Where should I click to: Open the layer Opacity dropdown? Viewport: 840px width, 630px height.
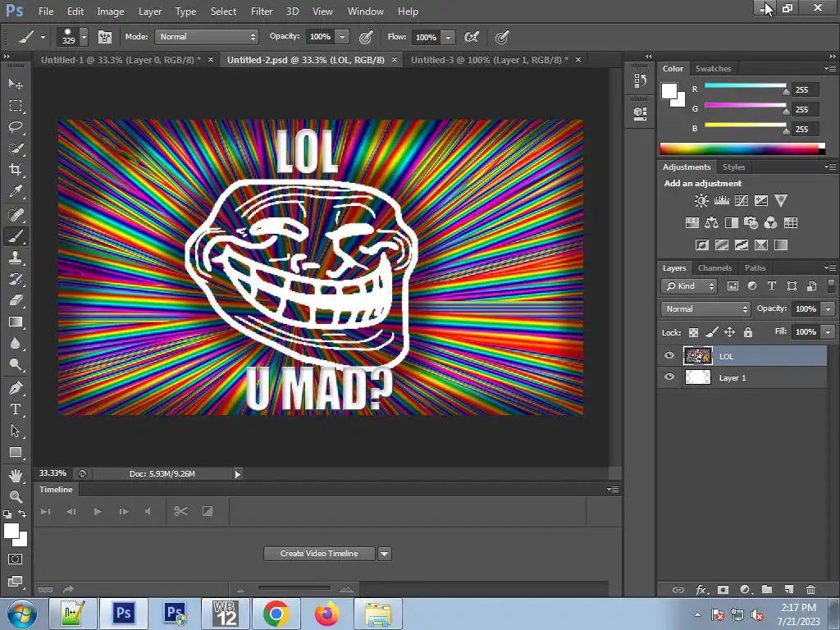click(829, 309)
